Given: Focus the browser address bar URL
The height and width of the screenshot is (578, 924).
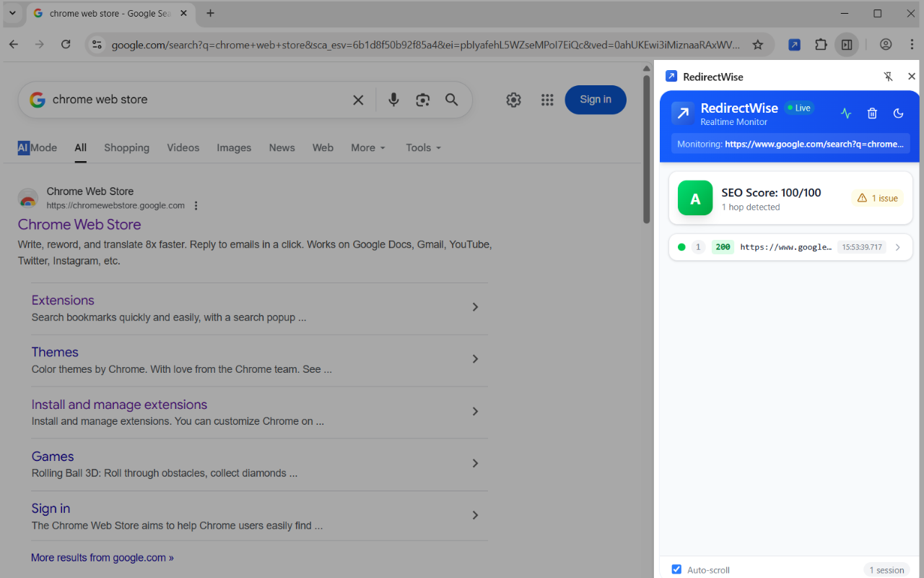Looking at the screenshot, I should [426, 45].
